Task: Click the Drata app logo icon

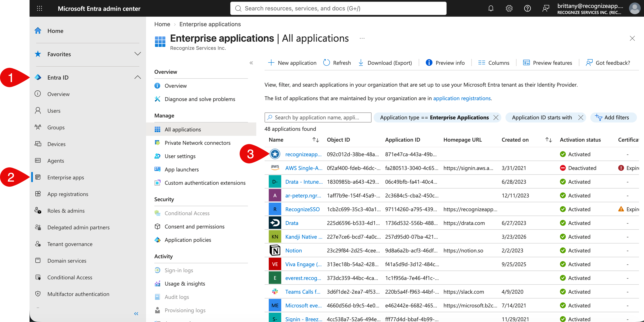Action: coord(275,223)
